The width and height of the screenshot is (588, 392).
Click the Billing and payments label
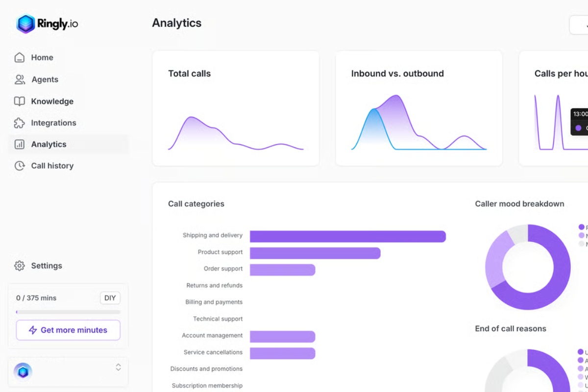click(x=214, y=302)
